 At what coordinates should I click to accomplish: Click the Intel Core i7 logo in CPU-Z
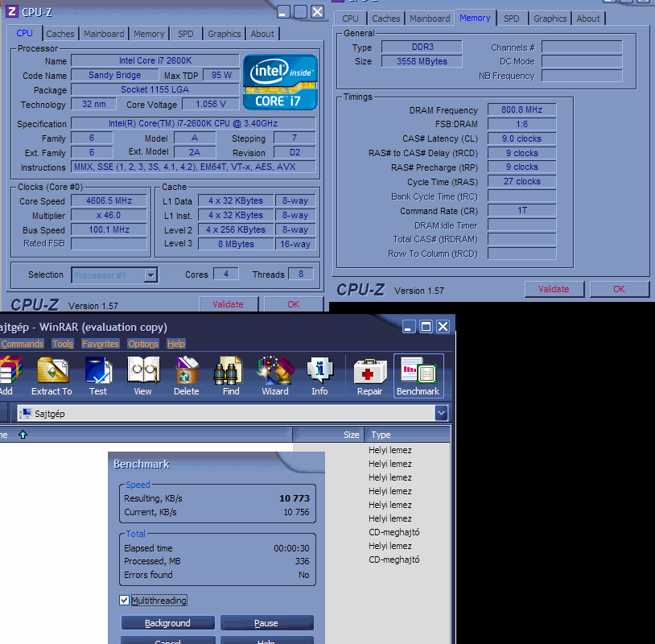[x=280, y=82]
